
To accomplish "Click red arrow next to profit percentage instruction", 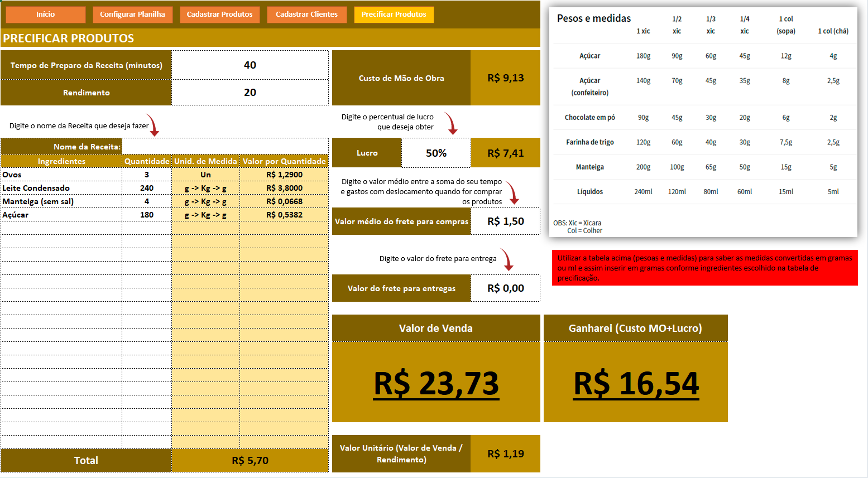I will [x=451, y=123].
